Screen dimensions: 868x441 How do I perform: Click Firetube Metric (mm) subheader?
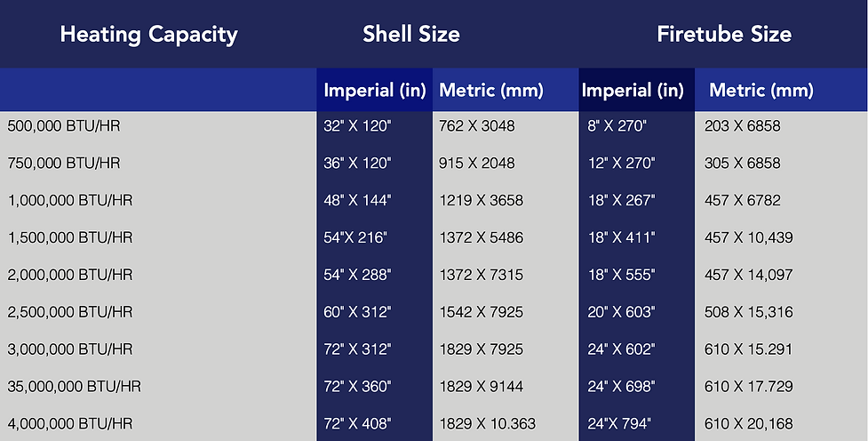tap(761, 90)
